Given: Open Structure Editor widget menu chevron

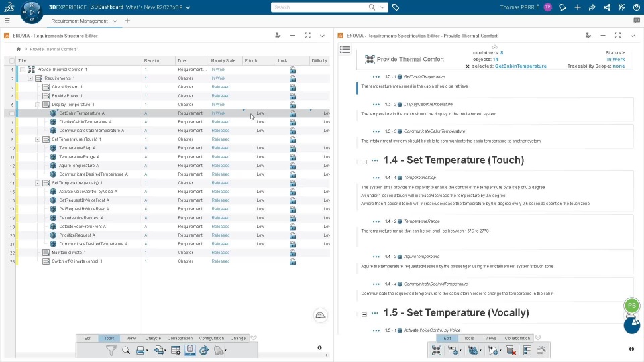Looking at the screenshot, I should (x=323, y=36).
